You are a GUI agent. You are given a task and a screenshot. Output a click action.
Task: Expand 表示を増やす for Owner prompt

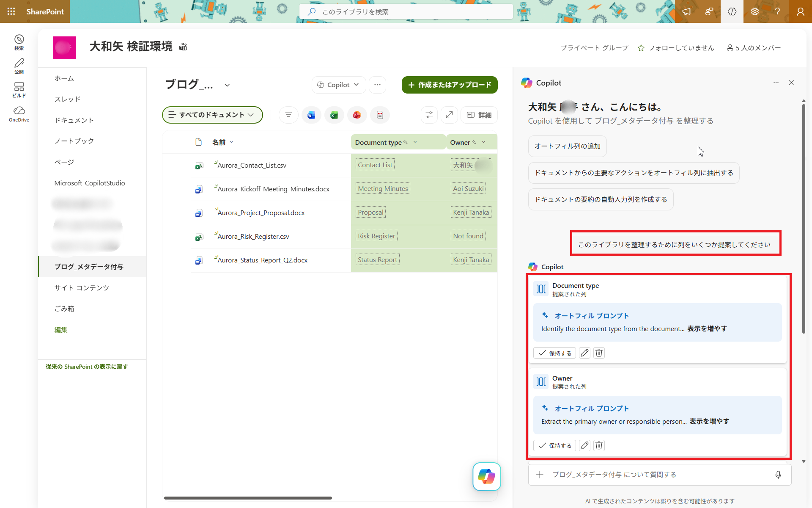click(709, 421)
